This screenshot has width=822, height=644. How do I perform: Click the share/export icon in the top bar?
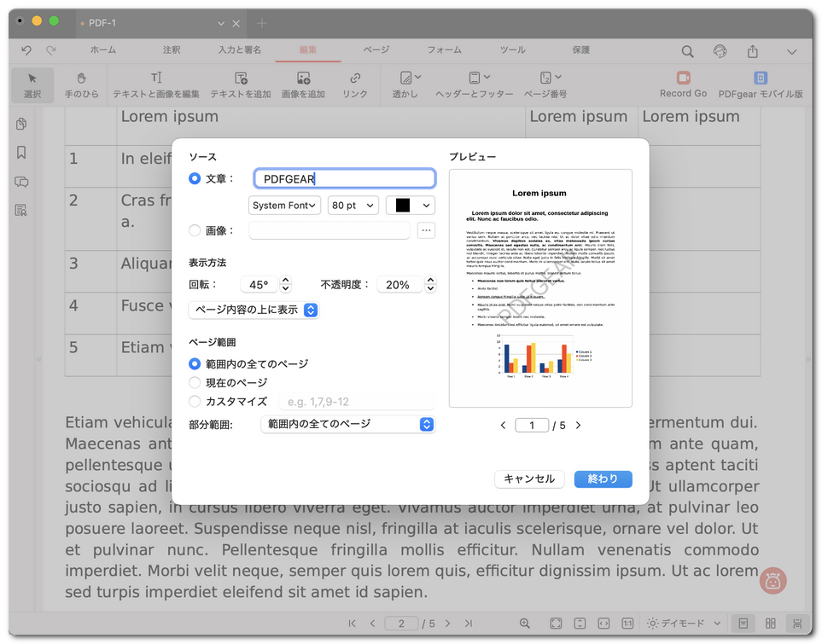tap(752, 51)
